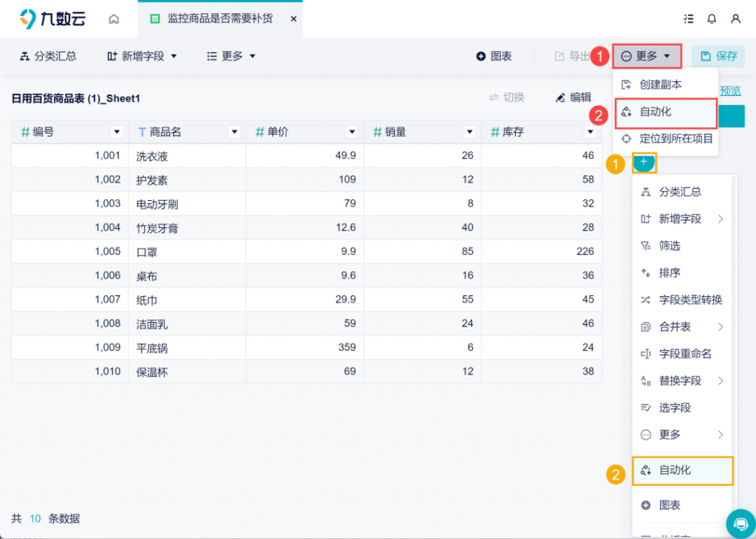
Task: Close the 监控商品是否需要补货 tab
Action: tap(293, 18)
